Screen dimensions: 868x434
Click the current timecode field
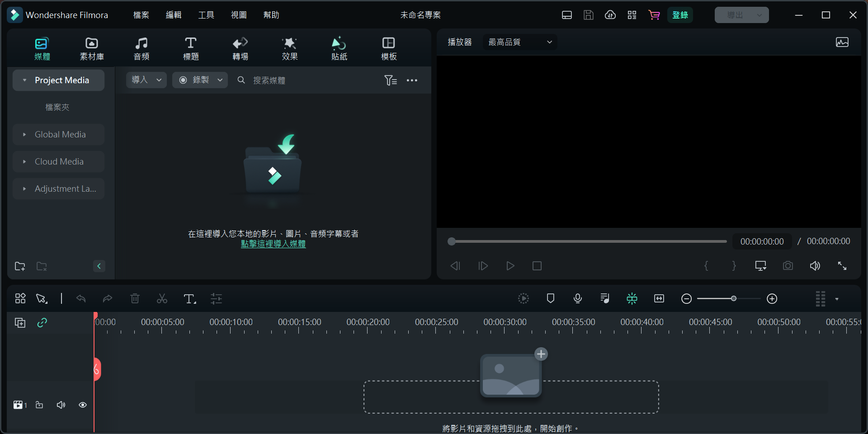click(762, 241)
